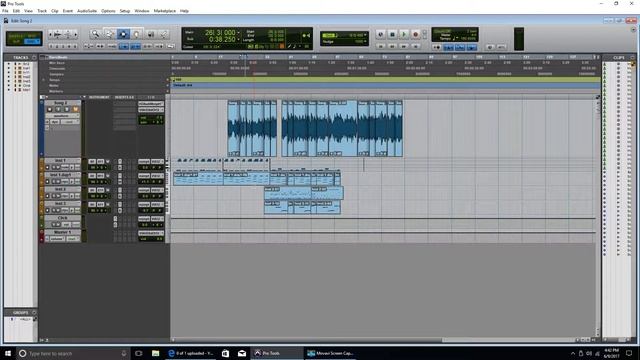The width and height of the screenshot is (640, 360).
Task: Select the Grabber hand tool
Action: coord(137,34)
